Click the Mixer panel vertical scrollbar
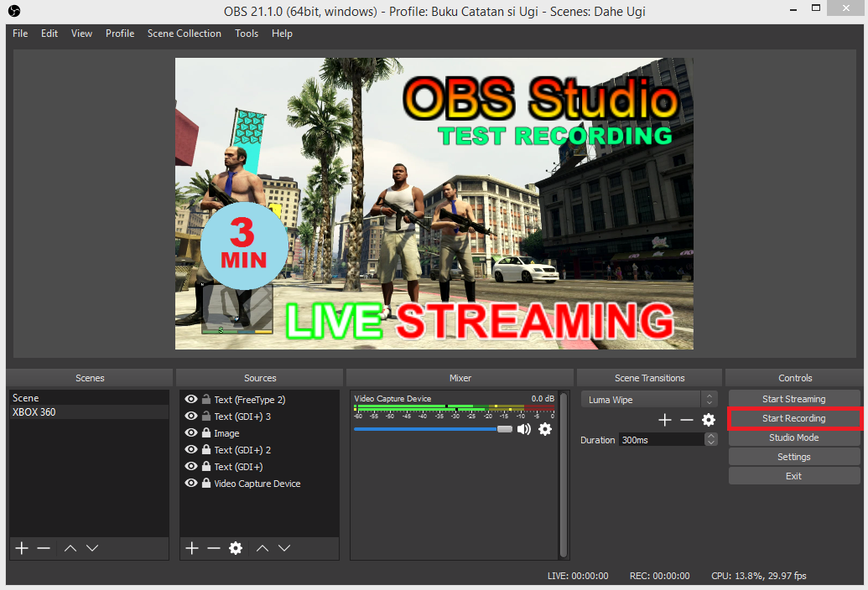This screenshot has height=590, width=868. pos(563,474)
